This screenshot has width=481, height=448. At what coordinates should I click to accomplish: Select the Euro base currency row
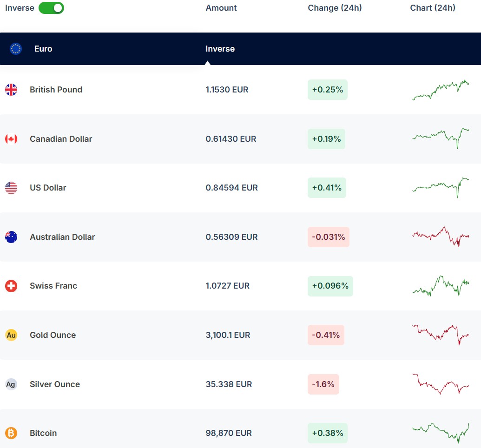[x=43, y=49]
